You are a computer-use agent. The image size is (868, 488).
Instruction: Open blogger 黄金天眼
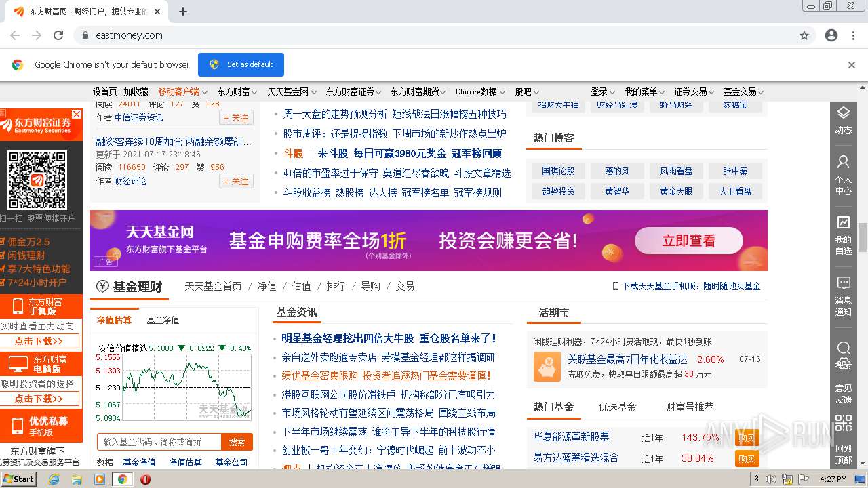click(676, 191)
